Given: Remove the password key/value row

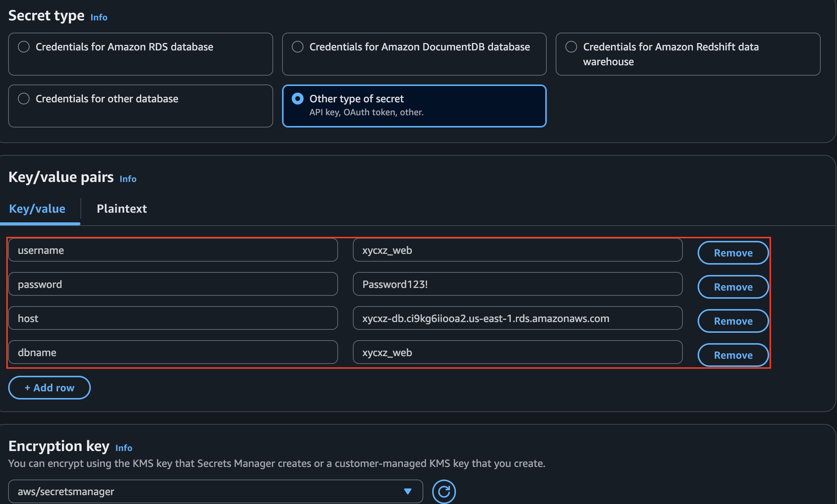Looking at the screenshot, I should [733, 287].
